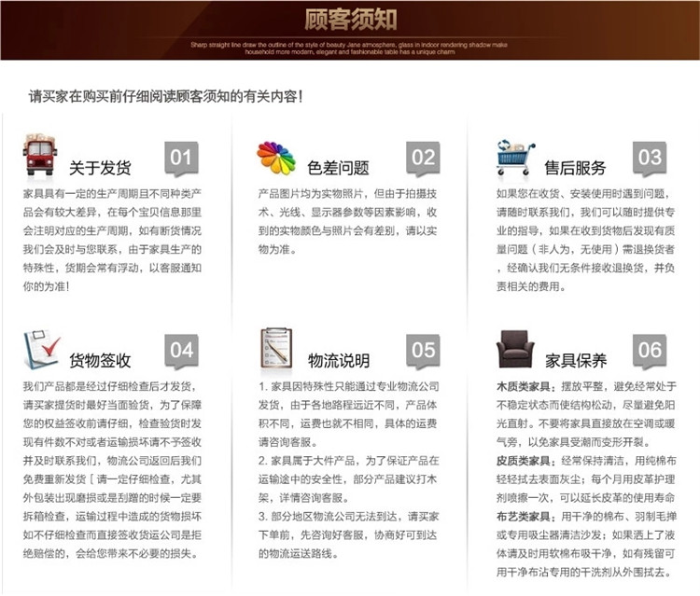Click the red delivery truck icon
The width and height of the screenshot is (700, 596).
[40, 154]
